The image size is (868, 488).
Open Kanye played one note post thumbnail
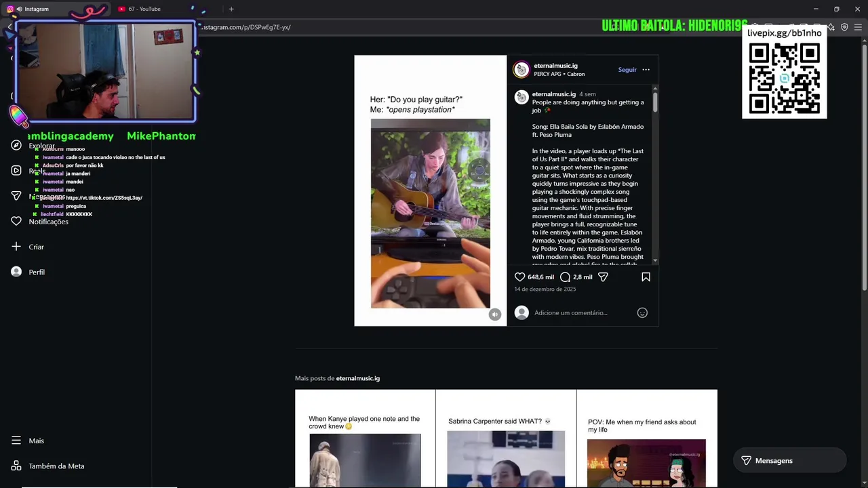click(x=365, y=439)
